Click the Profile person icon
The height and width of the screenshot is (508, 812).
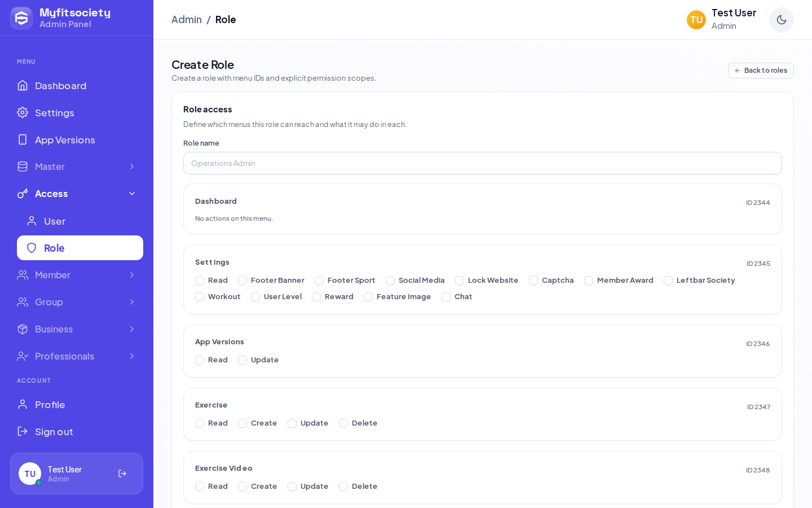[x=23, y=404]
